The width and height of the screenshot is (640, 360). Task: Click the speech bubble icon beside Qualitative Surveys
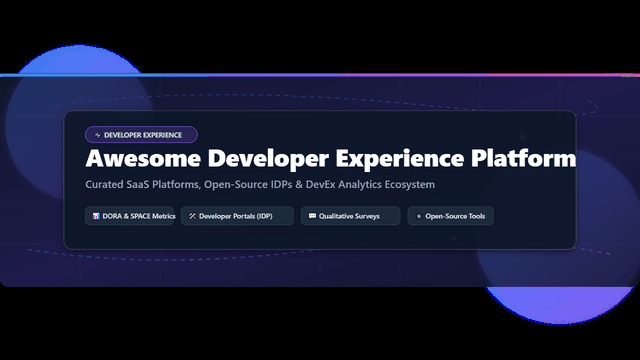[312, 216]
